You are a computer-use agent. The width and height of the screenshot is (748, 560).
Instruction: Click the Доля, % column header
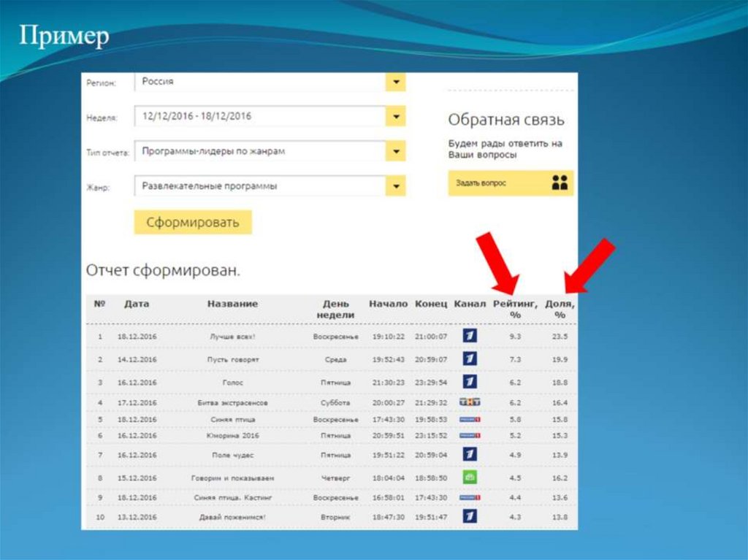(560, 309)
